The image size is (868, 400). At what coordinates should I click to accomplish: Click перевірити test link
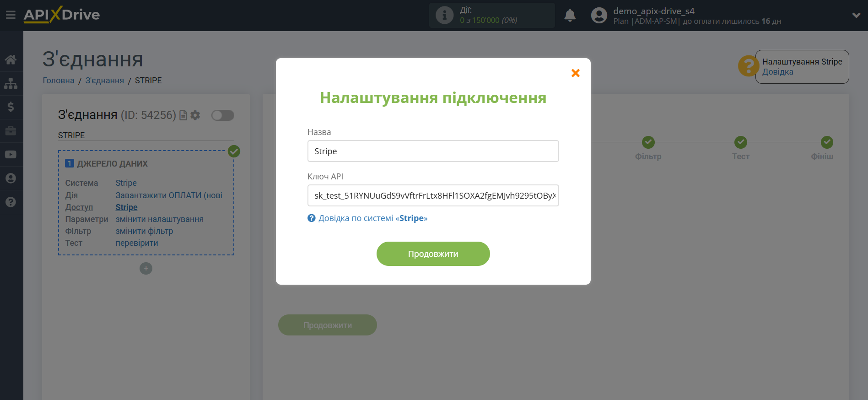click(x=137, y=243)
